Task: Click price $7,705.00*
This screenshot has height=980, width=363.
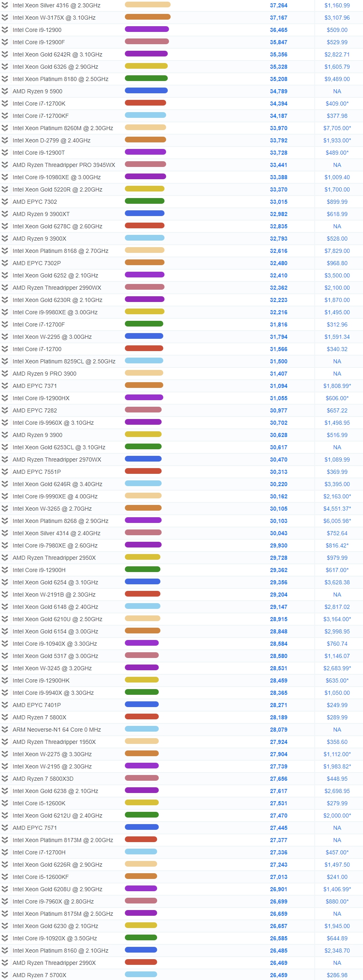Action: pyautogui.click(x=337, y=128)
